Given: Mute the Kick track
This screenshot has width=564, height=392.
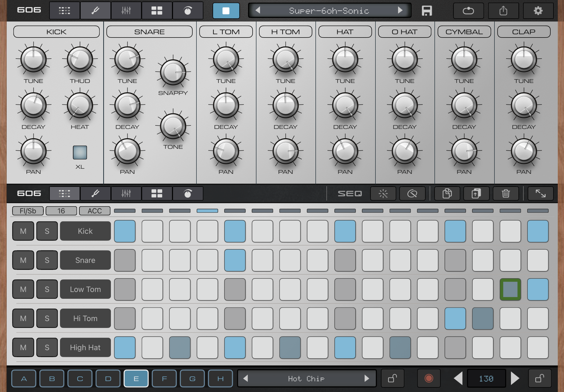Looking at the screenshot, I should (x=23, y=231).
